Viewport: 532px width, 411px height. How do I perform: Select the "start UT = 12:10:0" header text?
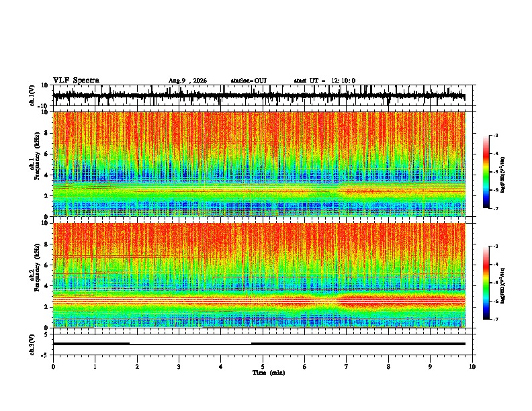tap(324, 81)
